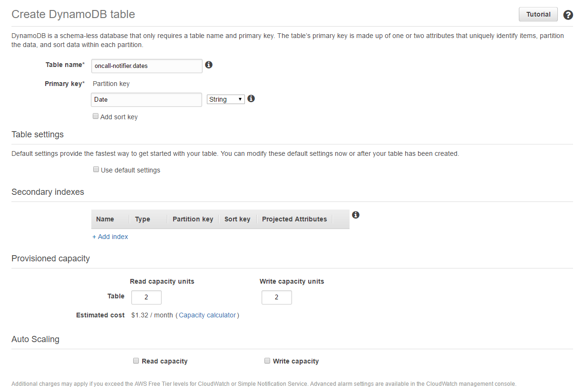584x392 pixels.
Task: Click info icon beside secondary indexes table
Action: click(355, 215)
